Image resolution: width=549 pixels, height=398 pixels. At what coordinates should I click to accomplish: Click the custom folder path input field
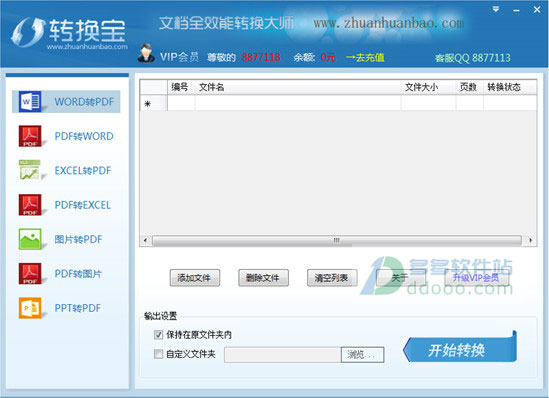click(x=283, y=355)
